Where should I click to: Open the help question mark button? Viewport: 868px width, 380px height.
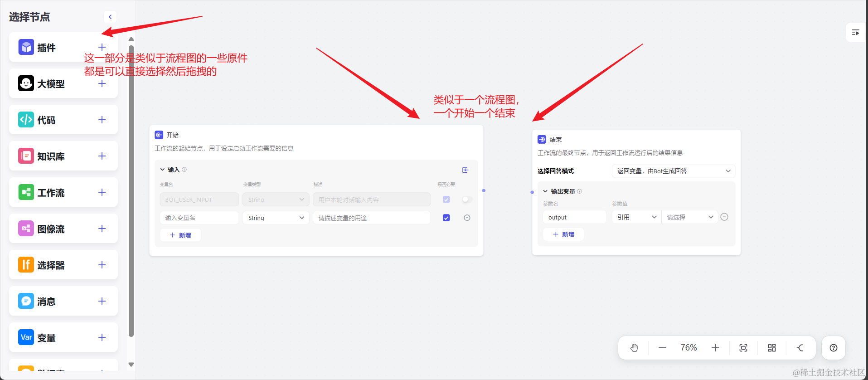pyautogui.click(x=834, y=348)
